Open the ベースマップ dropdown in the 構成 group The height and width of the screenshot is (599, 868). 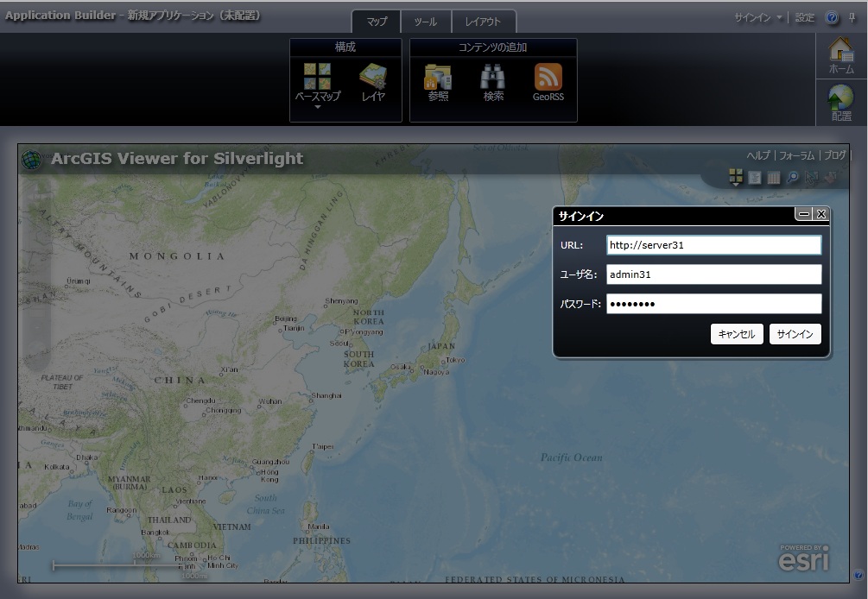(317, 85)
